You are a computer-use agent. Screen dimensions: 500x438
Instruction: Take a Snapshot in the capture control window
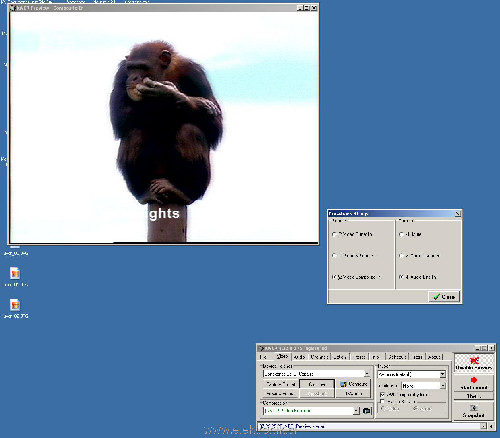pyautogui.click(x=474, y=411)
